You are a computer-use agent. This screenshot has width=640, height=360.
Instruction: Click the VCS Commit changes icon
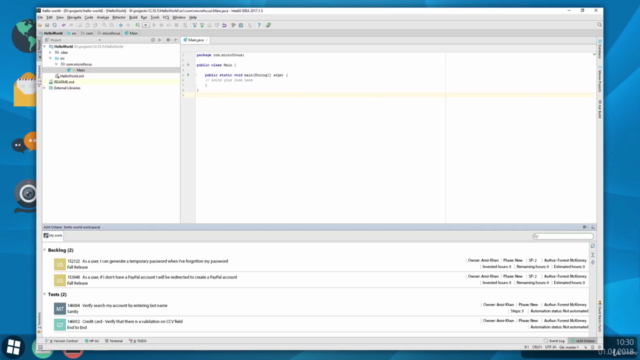pyautogui.click(x=202, y=25)
